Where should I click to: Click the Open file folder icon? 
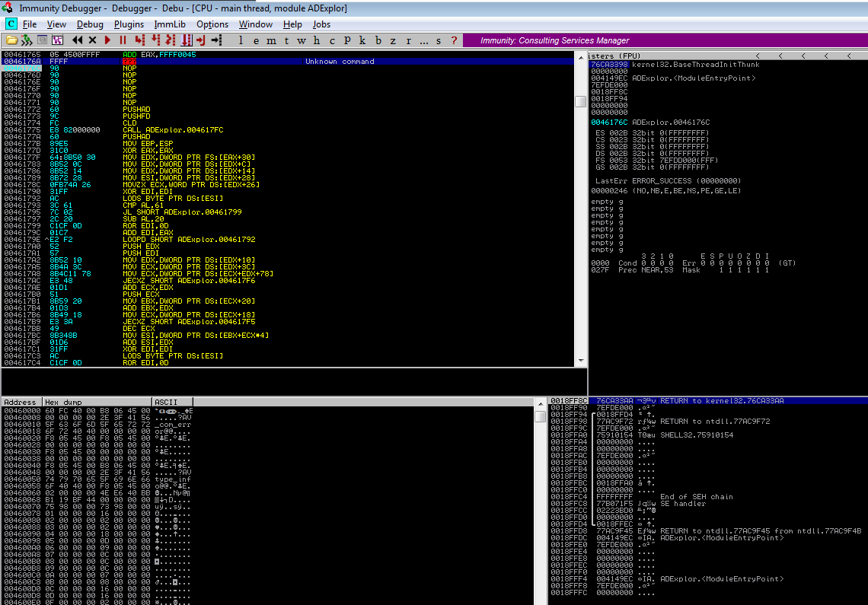[x=11, y=40]
